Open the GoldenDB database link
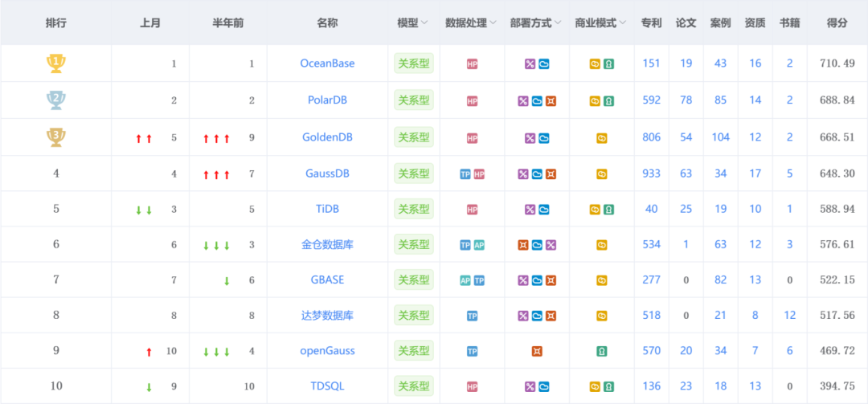 point(327,137)
